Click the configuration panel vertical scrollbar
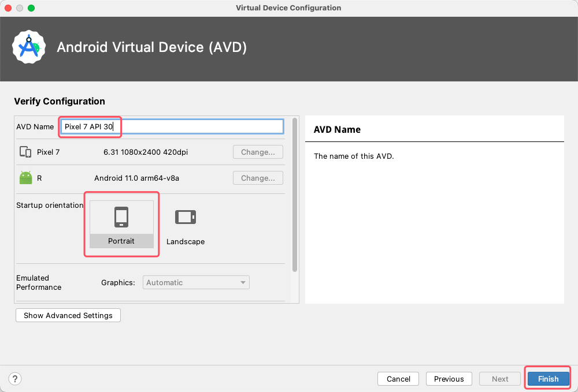This screenshot has height=392, width=578. click(295, 195)
